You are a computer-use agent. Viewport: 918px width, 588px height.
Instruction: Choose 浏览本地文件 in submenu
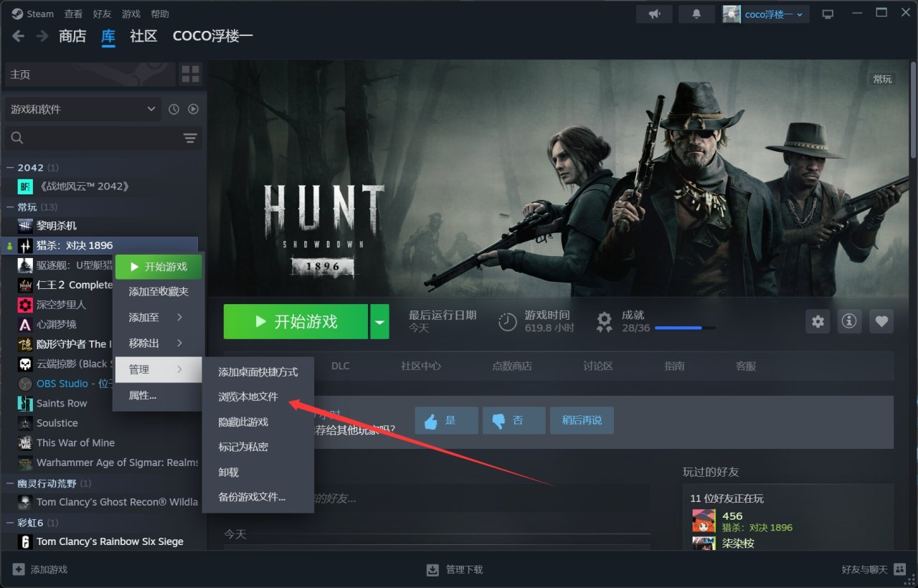click(x=248, y=397)
